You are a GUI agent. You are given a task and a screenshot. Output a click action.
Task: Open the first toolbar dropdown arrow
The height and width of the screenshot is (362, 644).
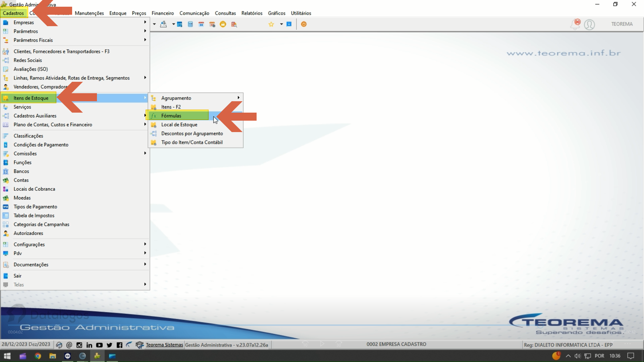coord(154,24)
